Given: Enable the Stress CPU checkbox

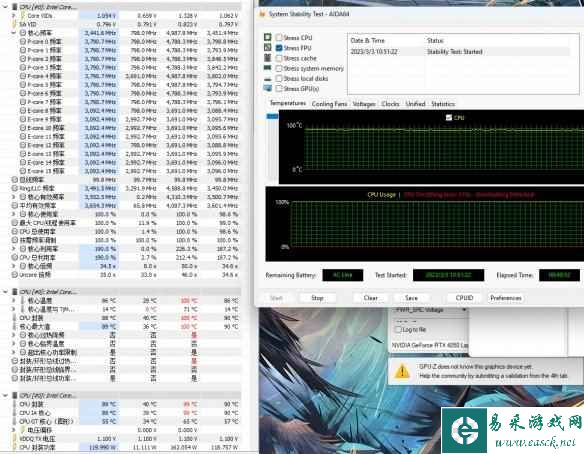Looking at the screenshot, I should 279,38.
